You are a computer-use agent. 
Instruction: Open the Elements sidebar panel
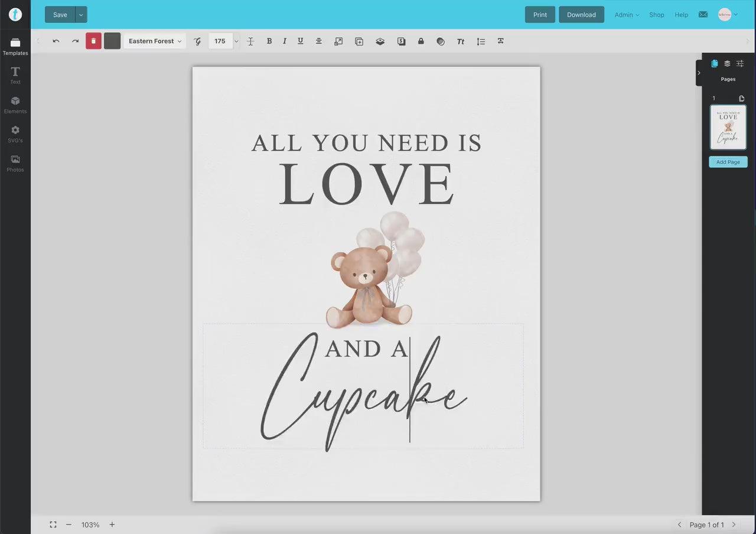point(15,105)
